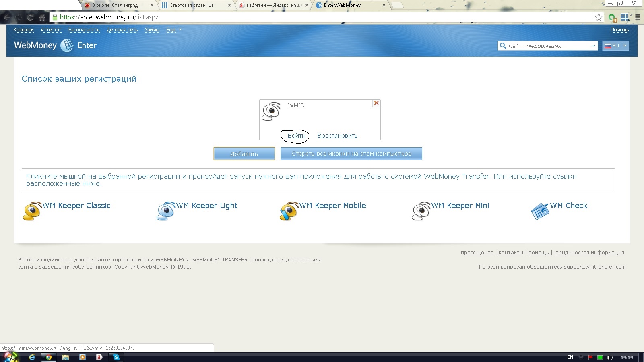This screenshot has height=362, width=644.
Task: Close the Стартовая страница tab
Action: click(x=229, y=5)
